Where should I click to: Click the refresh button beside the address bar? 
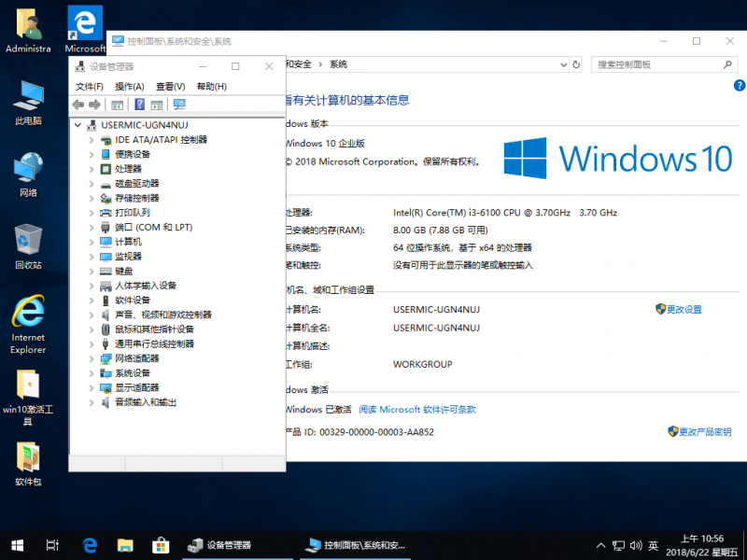(x=576, y=64)
